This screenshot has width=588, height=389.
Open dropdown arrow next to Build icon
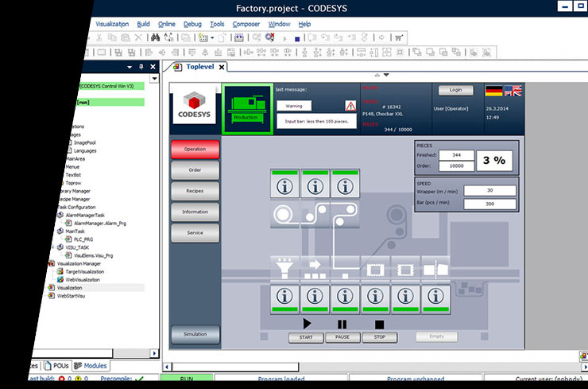pyautogui.click(x=212, y=37)
